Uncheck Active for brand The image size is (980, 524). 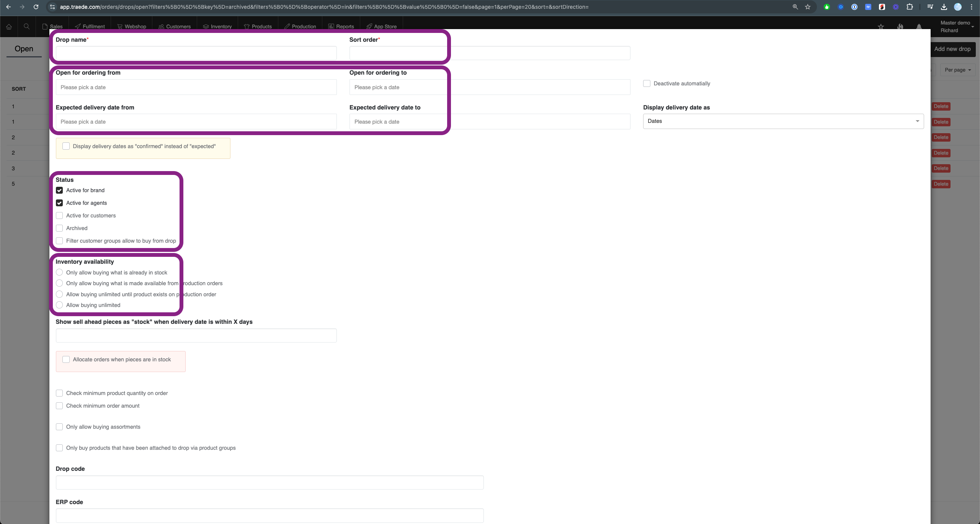tap(59, 190)
